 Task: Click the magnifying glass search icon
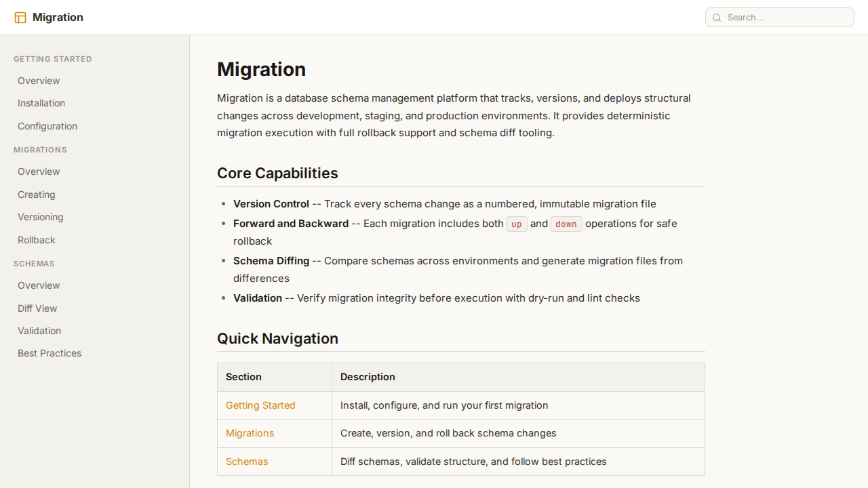[717, 18]
